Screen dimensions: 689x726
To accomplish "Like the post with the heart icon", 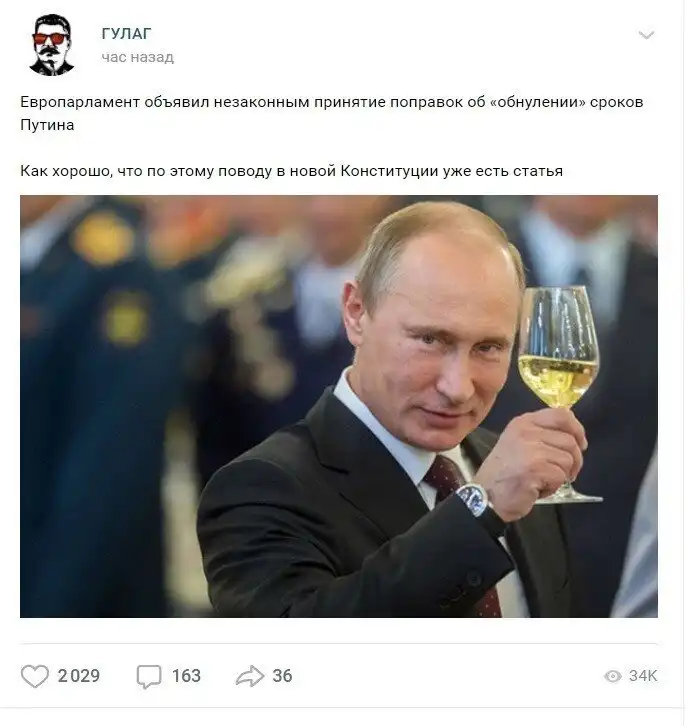I will [35, 676].
